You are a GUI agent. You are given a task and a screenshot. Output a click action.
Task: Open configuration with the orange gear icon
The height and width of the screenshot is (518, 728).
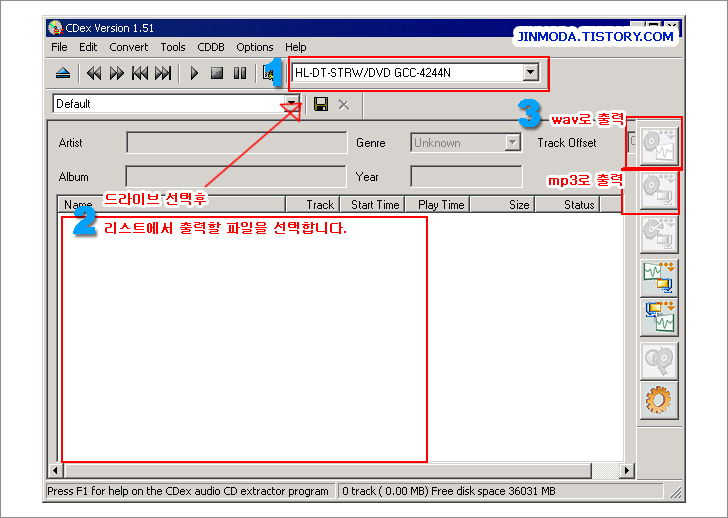tap(658, 401)
